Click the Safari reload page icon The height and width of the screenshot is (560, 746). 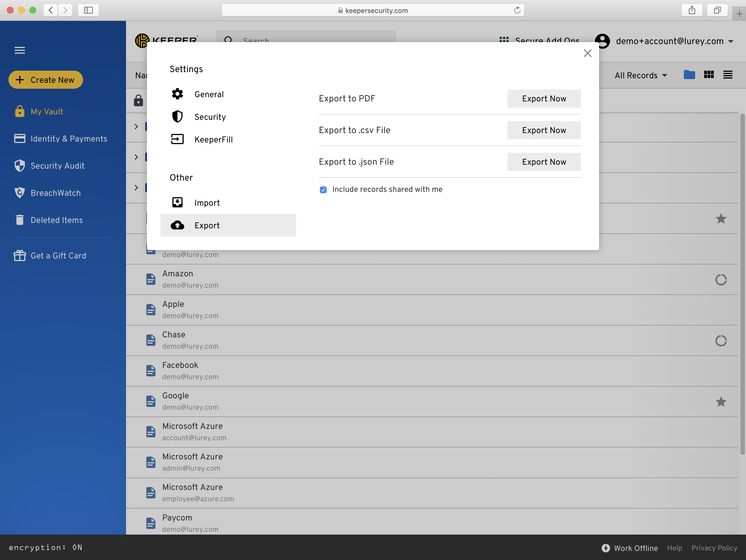(517, 10)
